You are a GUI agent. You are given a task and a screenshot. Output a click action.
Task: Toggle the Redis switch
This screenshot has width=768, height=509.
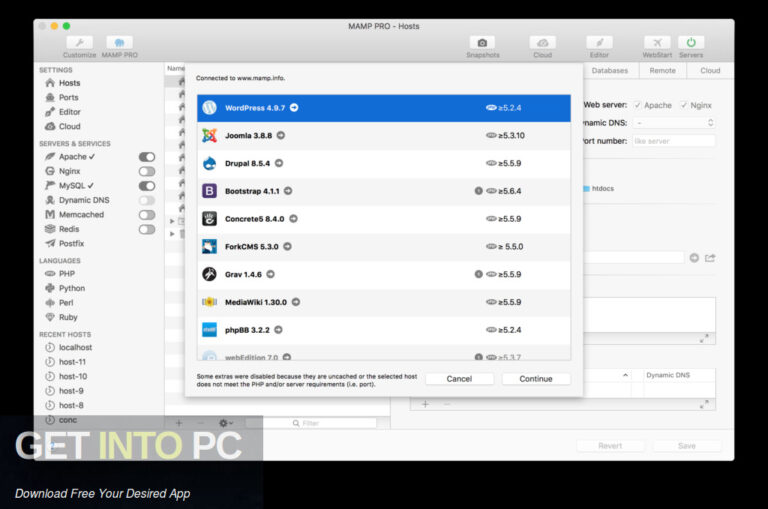click(x=146, y=229)
